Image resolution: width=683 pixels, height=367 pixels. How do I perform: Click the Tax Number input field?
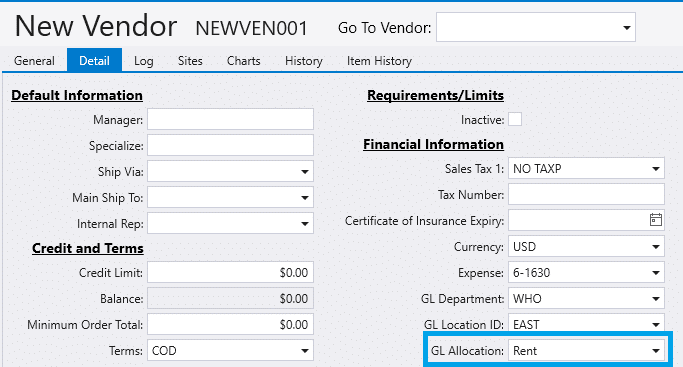point(586,194)
